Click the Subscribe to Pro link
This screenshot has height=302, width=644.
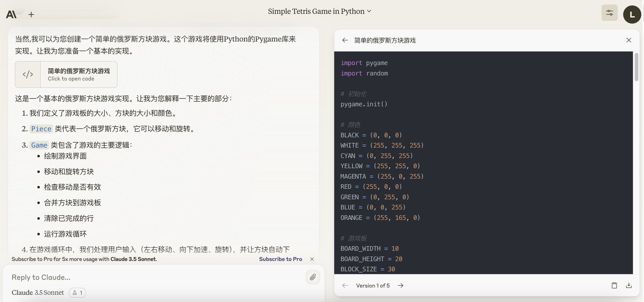[280, 259]
